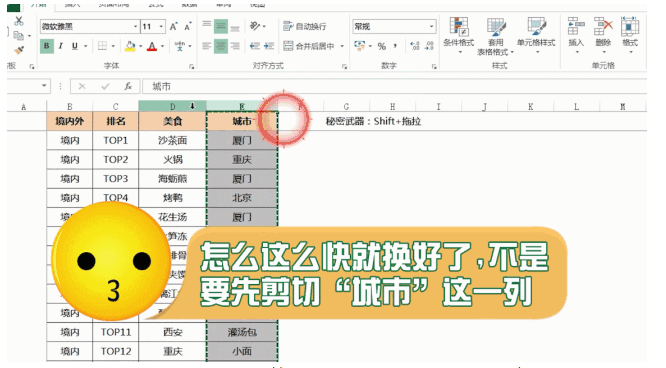Click 删除 delete cells button
The height and width of the screenshot is (368, 666).
[x=603, y=36]
